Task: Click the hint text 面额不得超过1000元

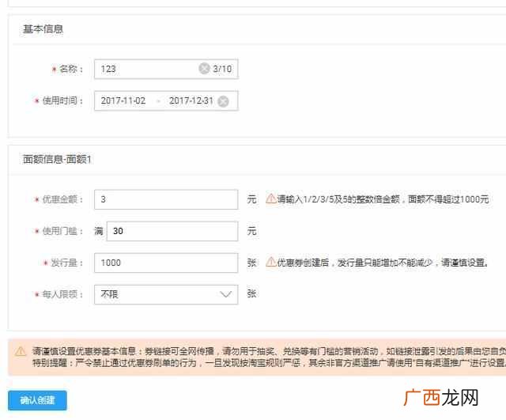Action: [x=448, y=199]
